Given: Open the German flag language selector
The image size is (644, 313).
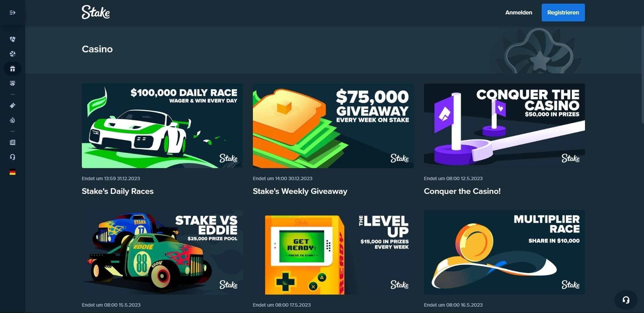Looking at the screenshot, I should pyautogui.click(x=12, y=172).
